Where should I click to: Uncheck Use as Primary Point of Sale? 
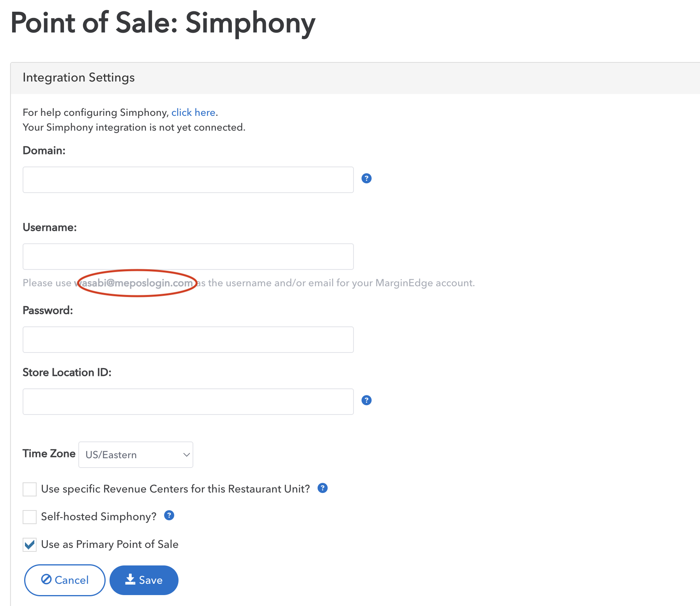(30, 544)
